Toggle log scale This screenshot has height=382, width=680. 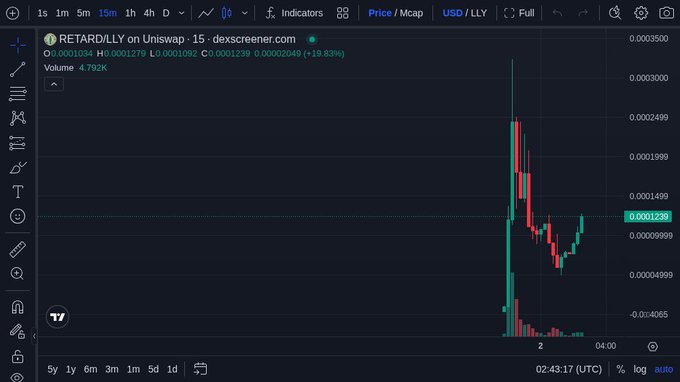(x=640, y=369)
